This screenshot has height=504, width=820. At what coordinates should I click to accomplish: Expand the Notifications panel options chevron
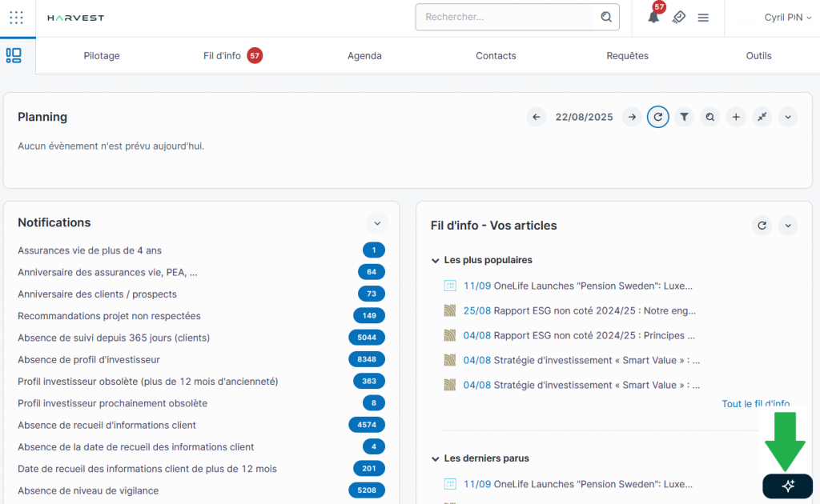pyautogui.click(x=376, y=222)
